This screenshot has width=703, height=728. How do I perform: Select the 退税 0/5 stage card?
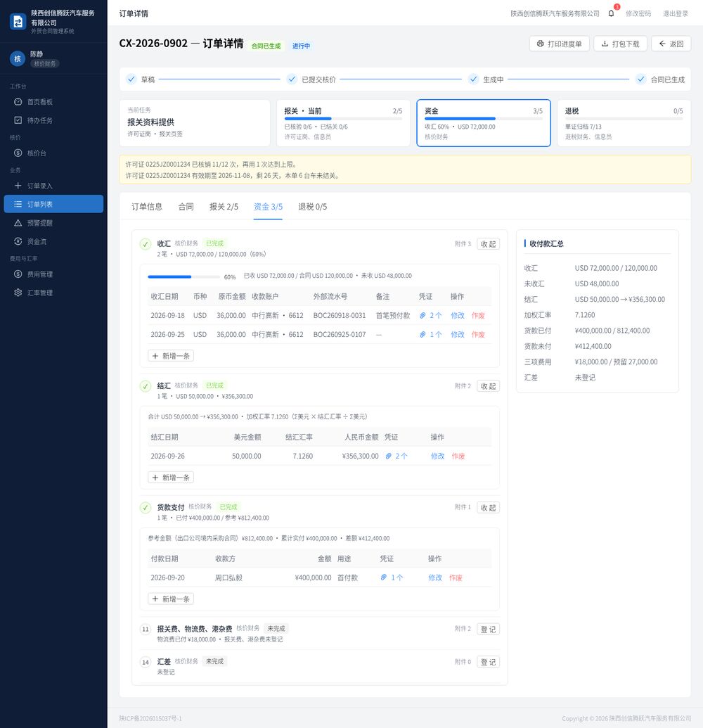(624, 123)
